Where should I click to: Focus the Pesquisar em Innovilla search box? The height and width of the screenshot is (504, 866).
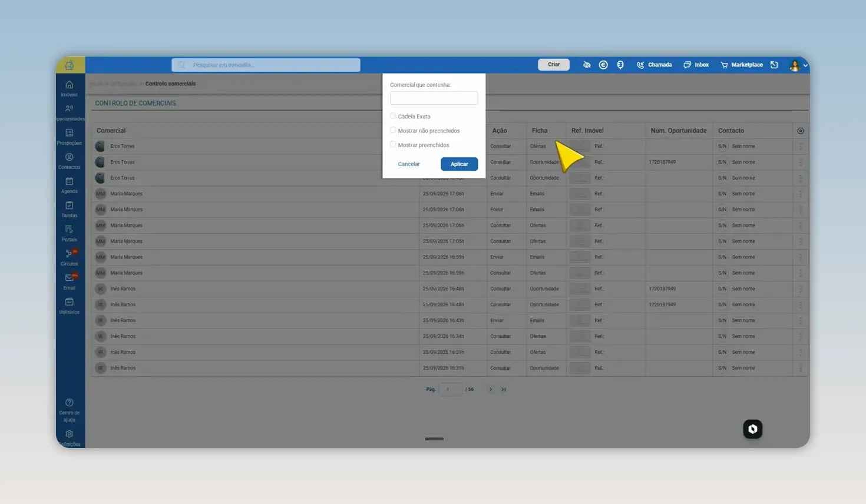266,65
